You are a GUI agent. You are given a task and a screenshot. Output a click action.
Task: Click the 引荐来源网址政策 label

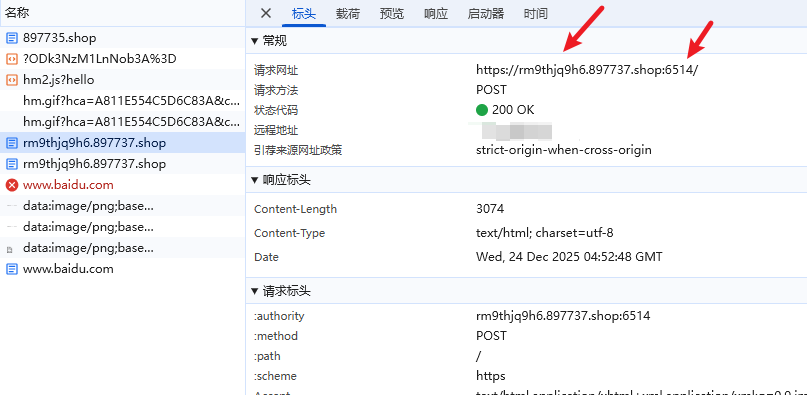coord(298,150)
